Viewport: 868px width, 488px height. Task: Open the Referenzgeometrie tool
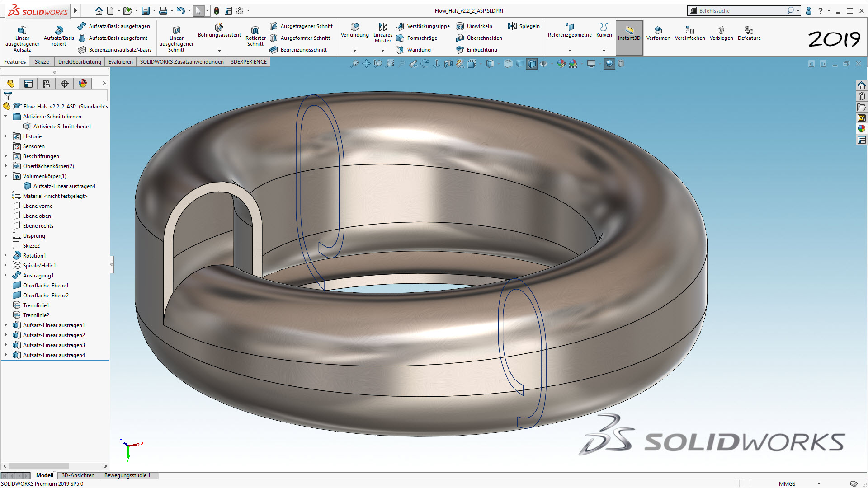coord(570,30)
